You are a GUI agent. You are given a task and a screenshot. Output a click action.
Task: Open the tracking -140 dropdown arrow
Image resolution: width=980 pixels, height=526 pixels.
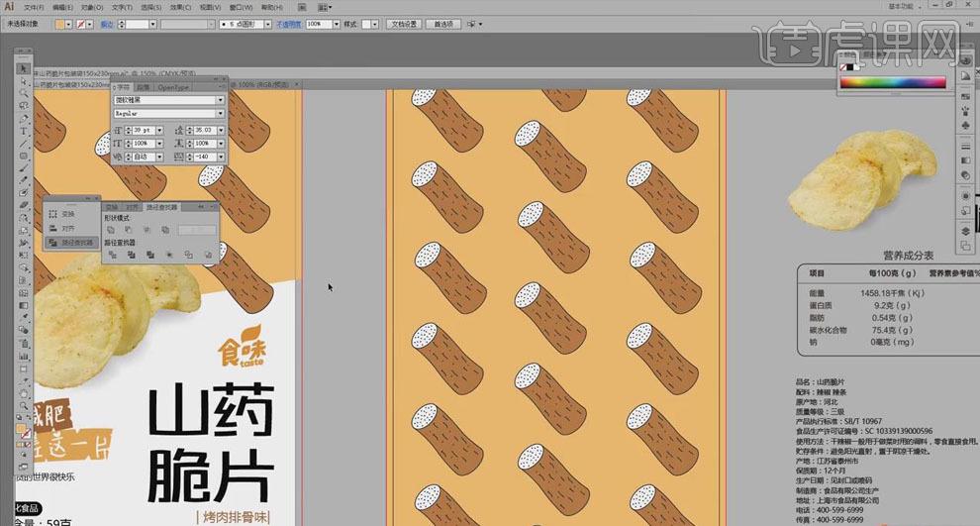tap(222, 157)
